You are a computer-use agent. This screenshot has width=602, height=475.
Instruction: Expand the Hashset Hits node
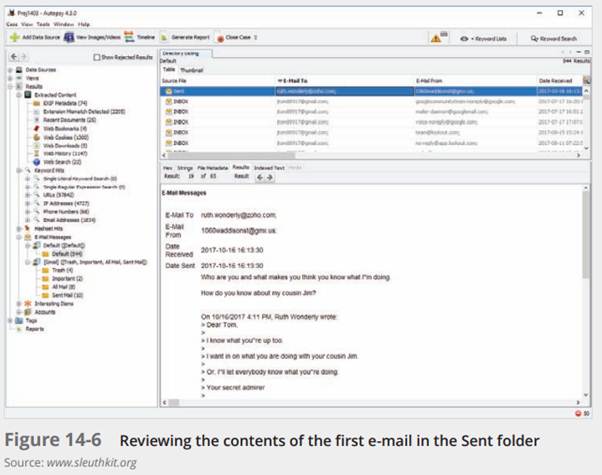[19, 229]
